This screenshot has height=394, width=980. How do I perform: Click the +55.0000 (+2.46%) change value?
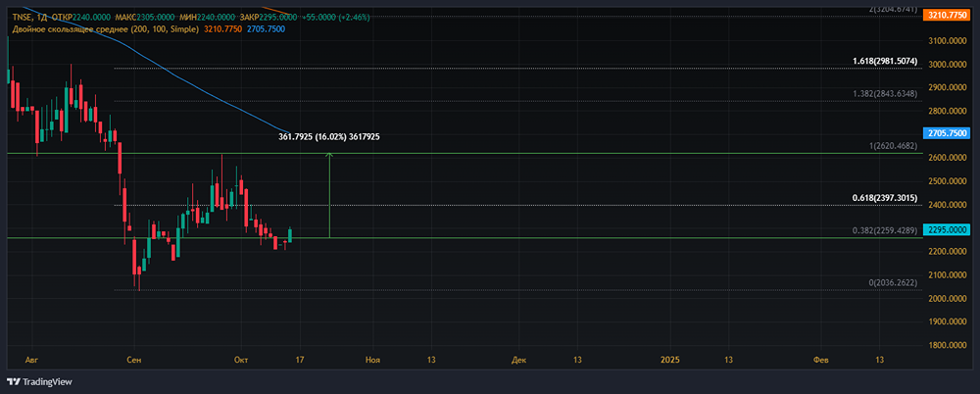tap(335, 18)
